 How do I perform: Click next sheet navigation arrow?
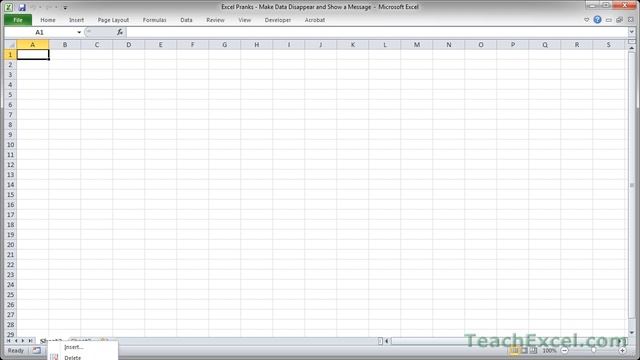pyautogui.click(x=23, y=340)
